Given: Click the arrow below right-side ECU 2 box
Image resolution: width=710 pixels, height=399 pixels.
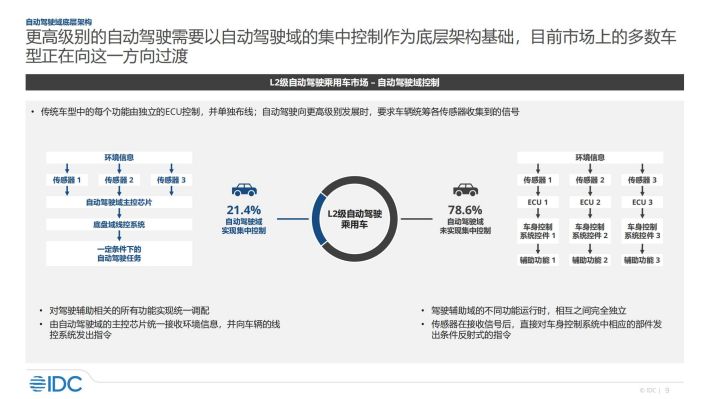Looking at the screenshot, I should 590,213.
